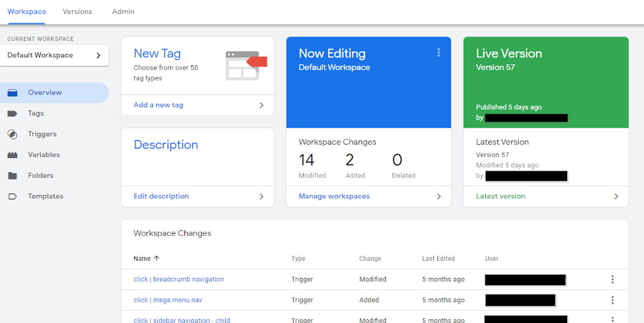644x323 pixels.
Task: Click chevron beside Add a new tag
Action: coord(261,105)
